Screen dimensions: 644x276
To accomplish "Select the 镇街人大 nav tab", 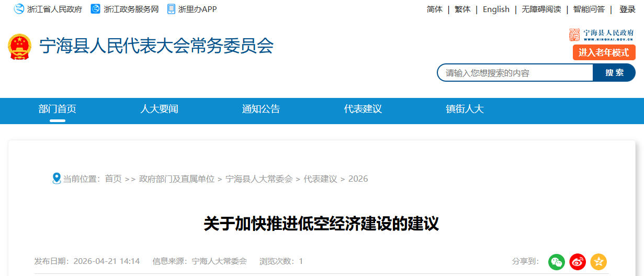I will (x=465, y=109).
